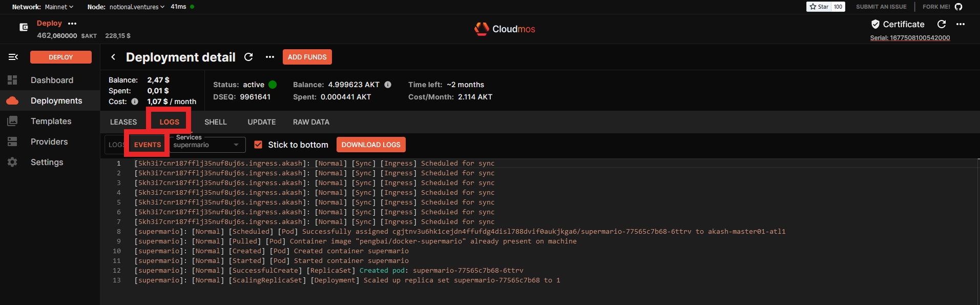Click the 0,01 $ spent value
This screenshot has width=980, height=305.
pyautogui.click(x=158, y=91)
